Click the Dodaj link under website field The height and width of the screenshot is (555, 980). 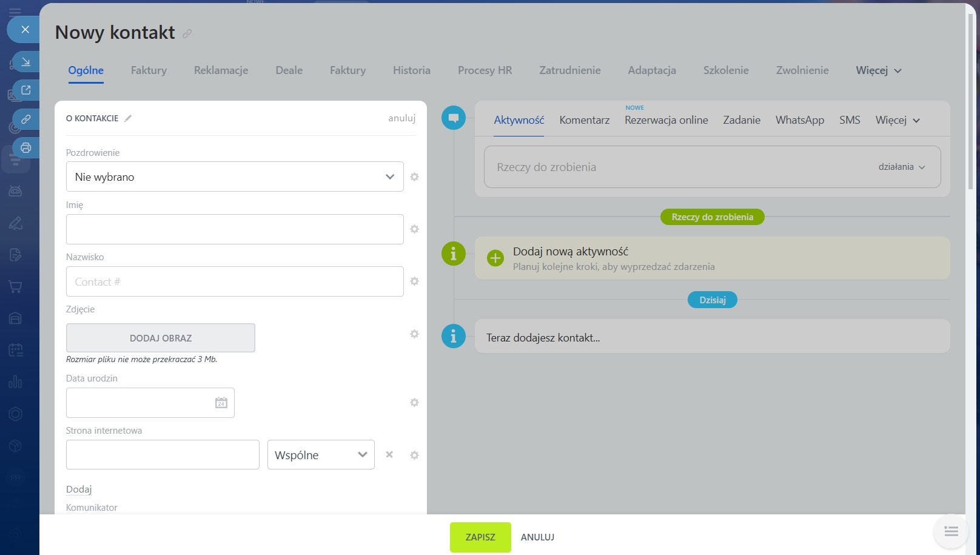point(79,489)
